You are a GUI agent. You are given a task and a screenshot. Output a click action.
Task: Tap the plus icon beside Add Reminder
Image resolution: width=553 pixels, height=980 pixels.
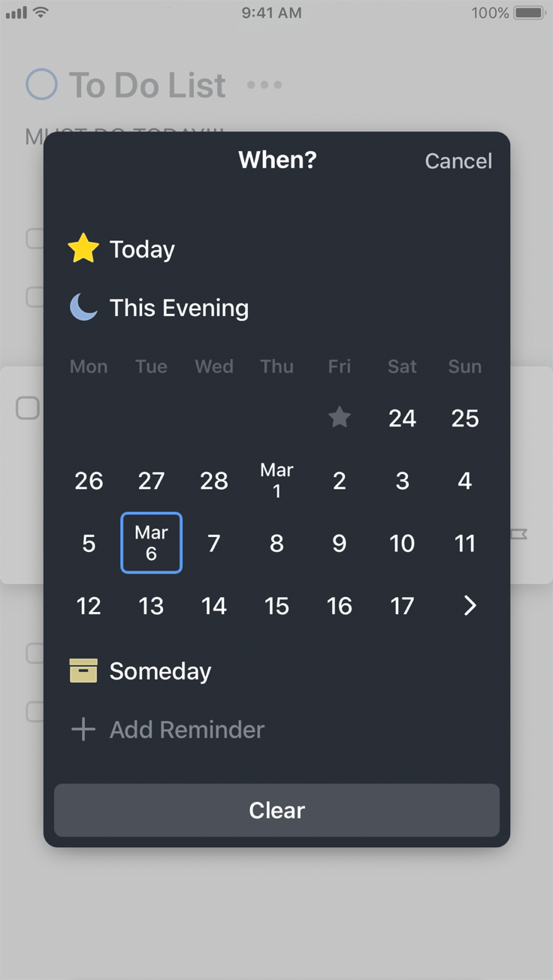(83, 729)
